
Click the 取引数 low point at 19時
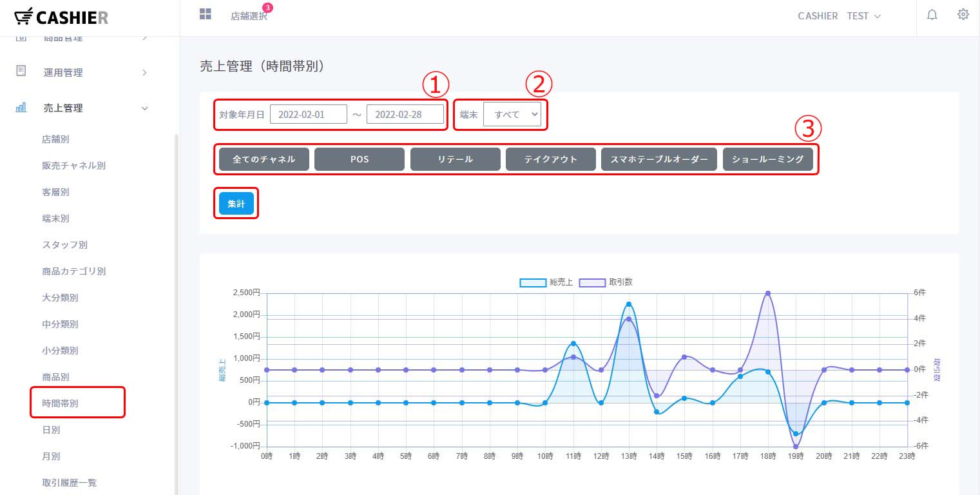coord(796,446)
